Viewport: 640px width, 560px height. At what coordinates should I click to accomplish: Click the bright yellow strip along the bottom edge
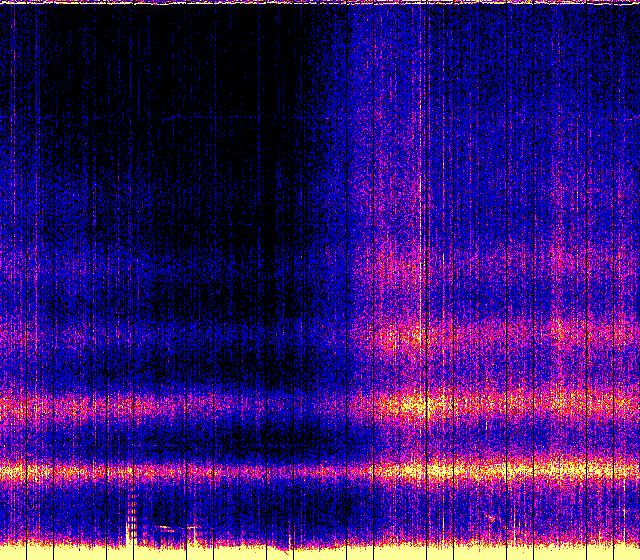[x=320, y=552]
